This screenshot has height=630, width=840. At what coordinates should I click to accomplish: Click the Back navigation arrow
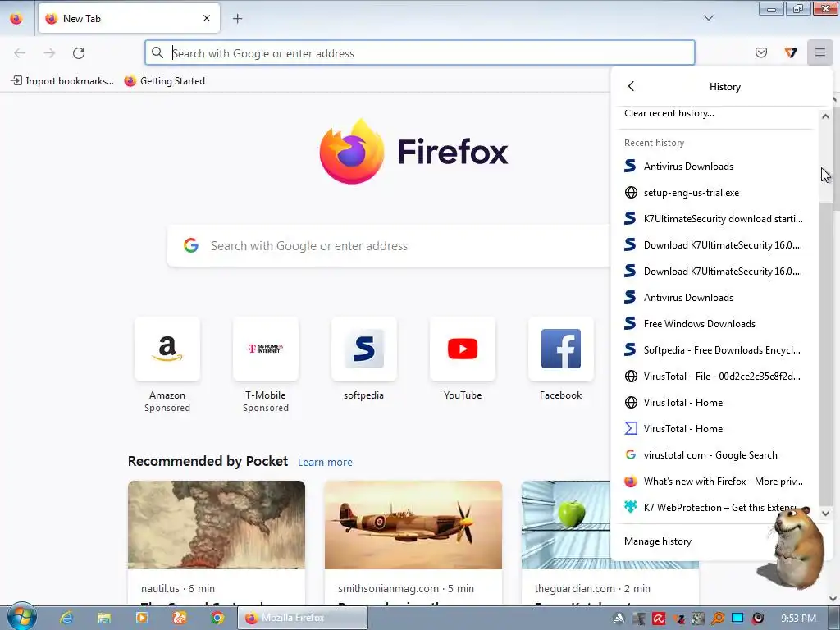(20, 53)
